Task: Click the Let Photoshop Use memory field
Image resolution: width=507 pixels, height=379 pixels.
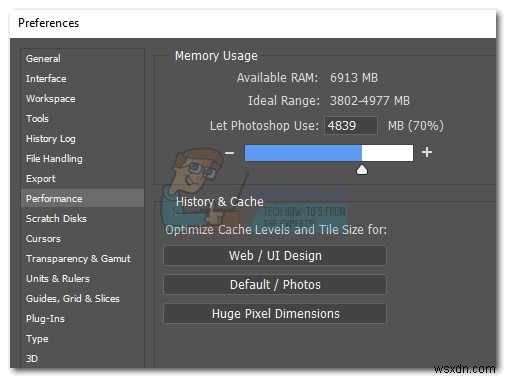Action: click(x=351, y=126)
